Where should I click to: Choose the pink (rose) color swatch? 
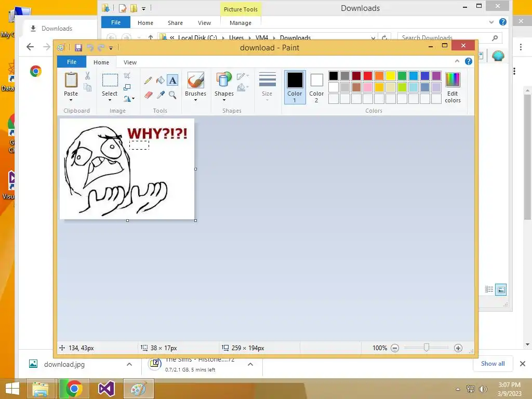(368, 87)
